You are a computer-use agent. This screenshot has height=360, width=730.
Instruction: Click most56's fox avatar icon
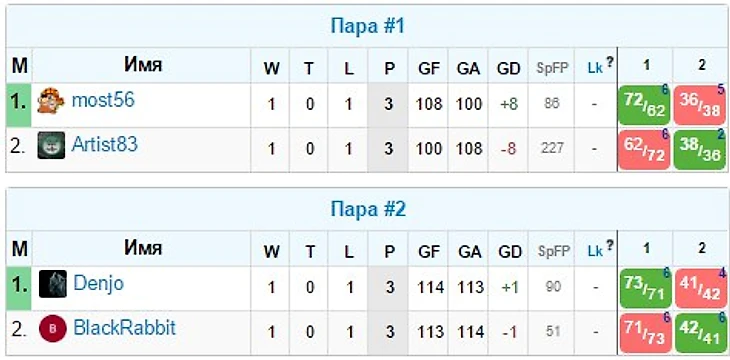click(x=51, y=101)
